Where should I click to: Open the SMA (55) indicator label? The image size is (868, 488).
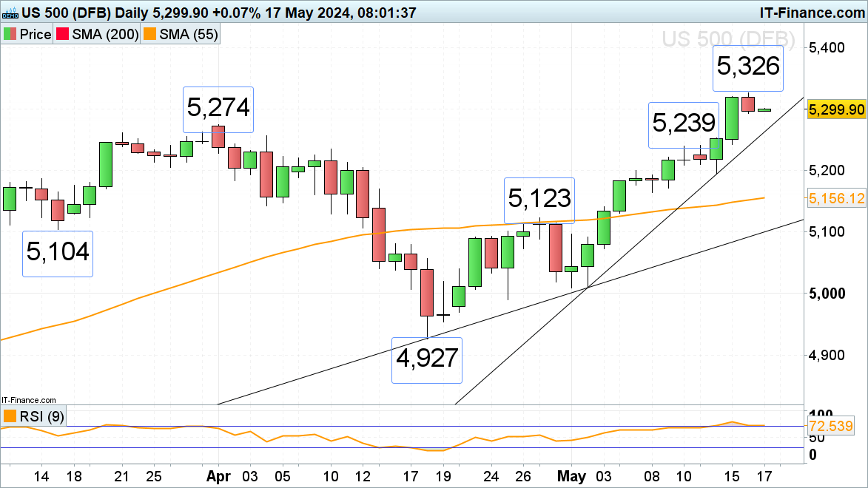189,35
